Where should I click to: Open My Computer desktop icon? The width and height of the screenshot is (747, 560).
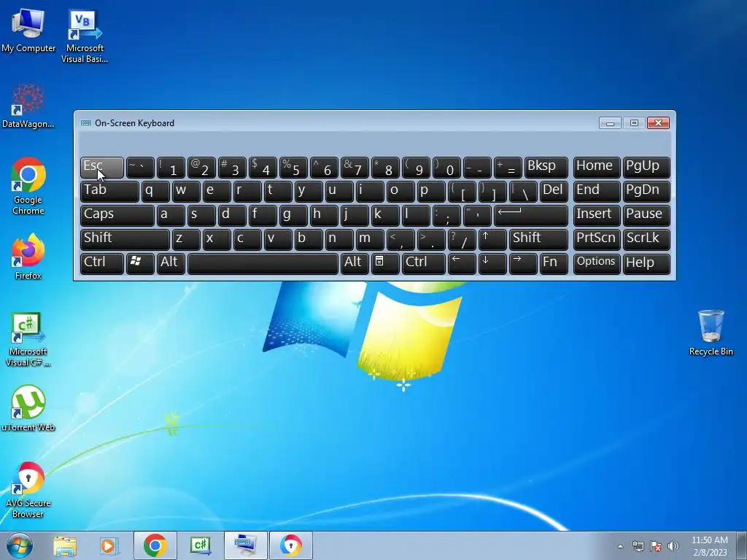tap(28, 30)
